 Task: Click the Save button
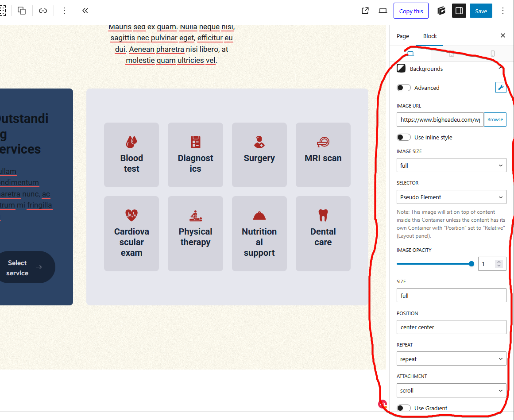click(x=481, y=11)
